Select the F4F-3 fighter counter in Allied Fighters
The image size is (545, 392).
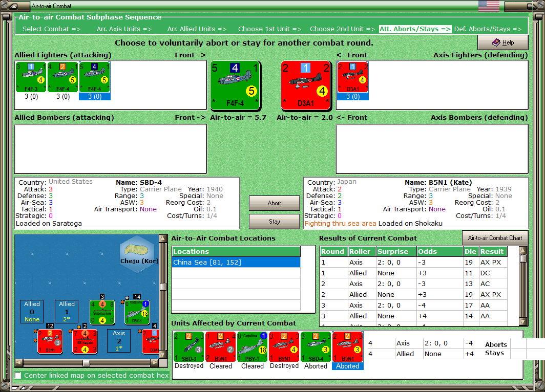(31, 77)
